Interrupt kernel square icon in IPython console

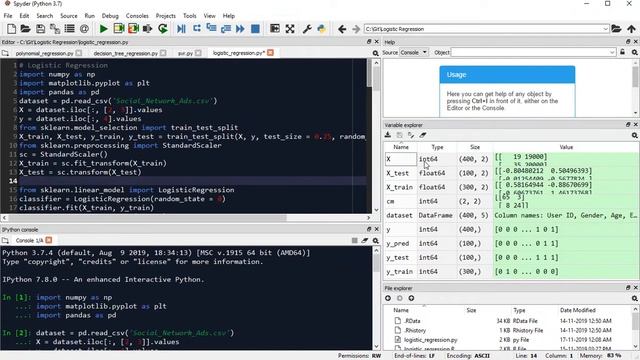coord(354,240)
